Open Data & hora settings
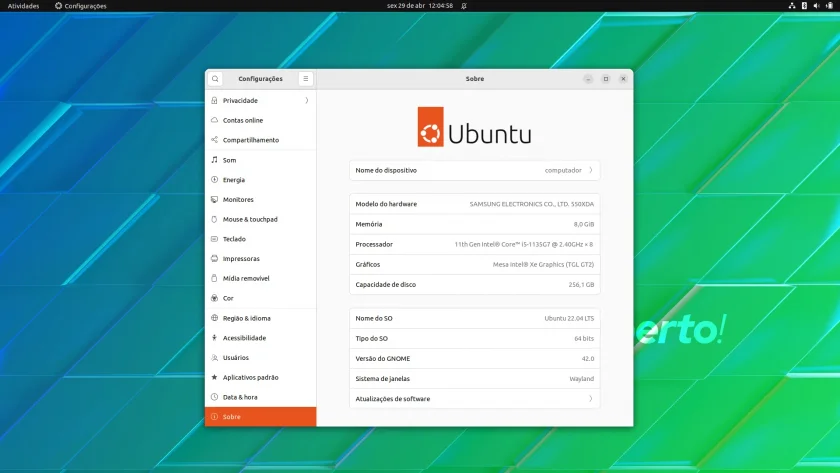Viewport: 840px width, 473px height. (x=260, y=397)
